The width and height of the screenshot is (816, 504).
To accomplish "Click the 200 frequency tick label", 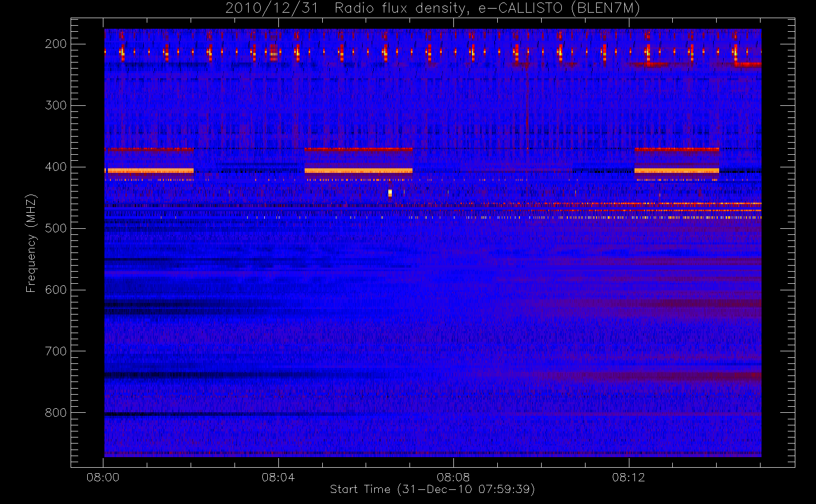I will coord(55,44).
